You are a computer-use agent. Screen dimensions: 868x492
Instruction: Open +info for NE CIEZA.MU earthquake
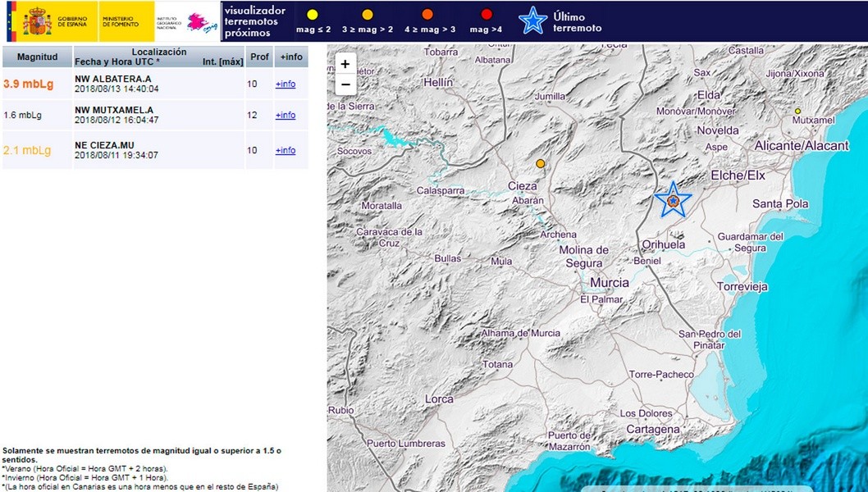[286, 150]
